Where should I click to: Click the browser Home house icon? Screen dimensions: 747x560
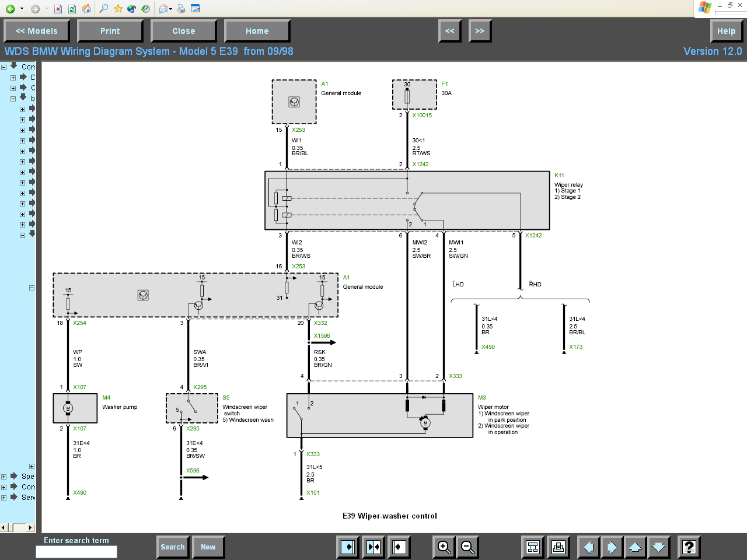[86, 9]
